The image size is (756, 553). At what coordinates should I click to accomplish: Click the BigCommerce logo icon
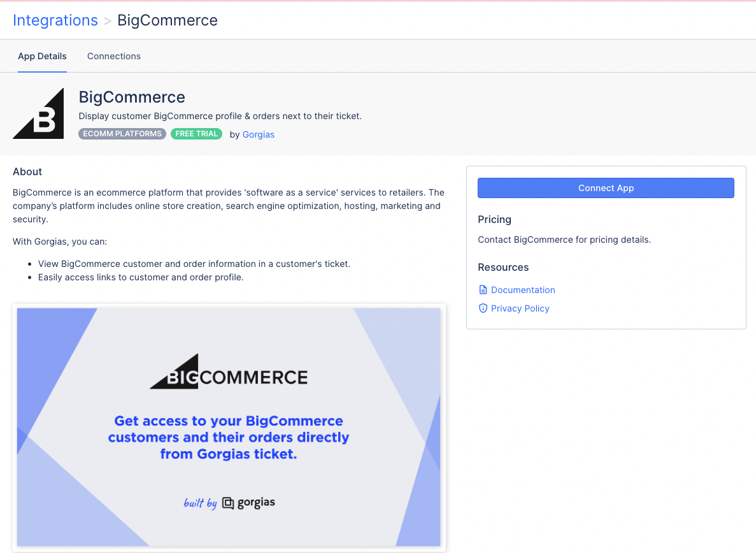[39, 114]
